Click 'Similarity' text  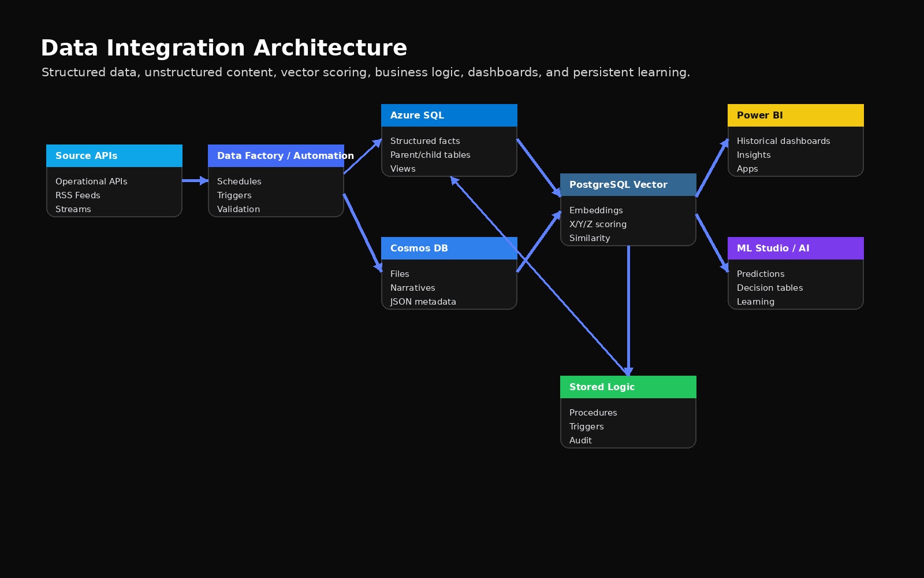(590, 238)
